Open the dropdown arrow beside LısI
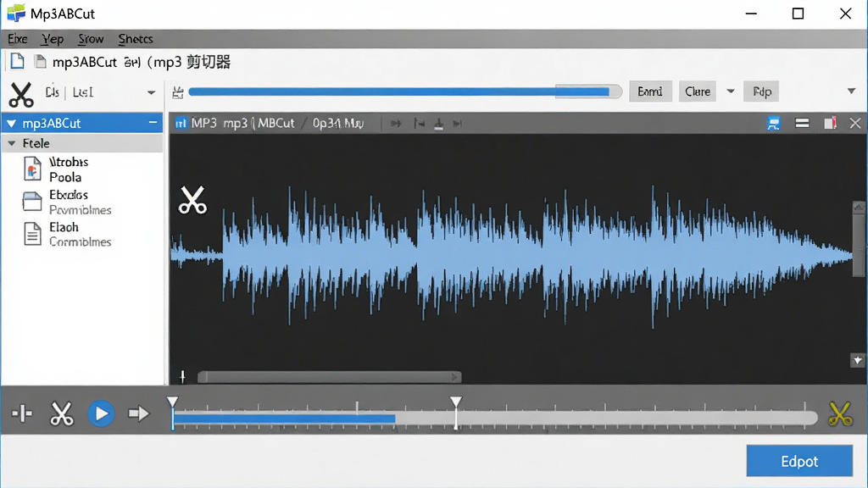The image size is (868, 488). point(151,93)
